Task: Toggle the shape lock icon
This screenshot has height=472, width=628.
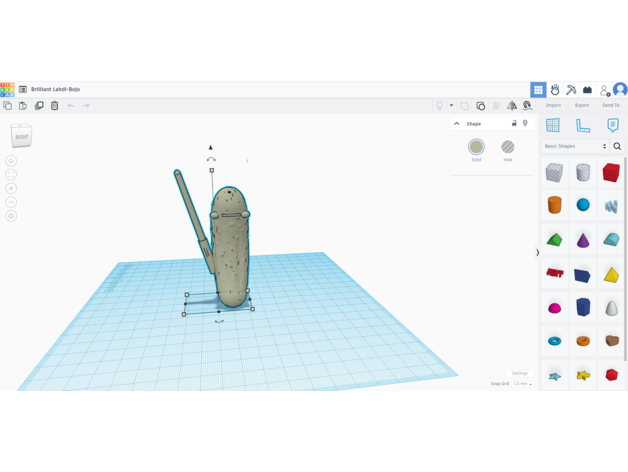Action: click(x=514, y=124)
